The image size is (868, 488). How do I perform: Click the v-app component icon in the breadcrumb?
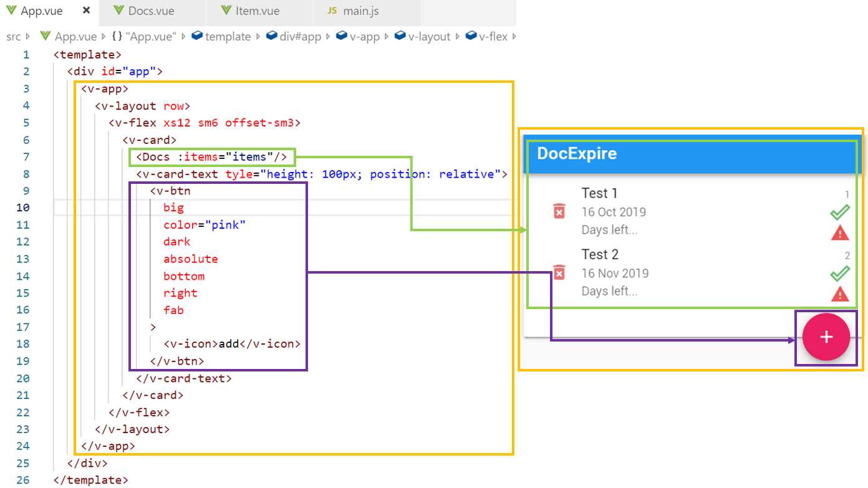(342, 36)
